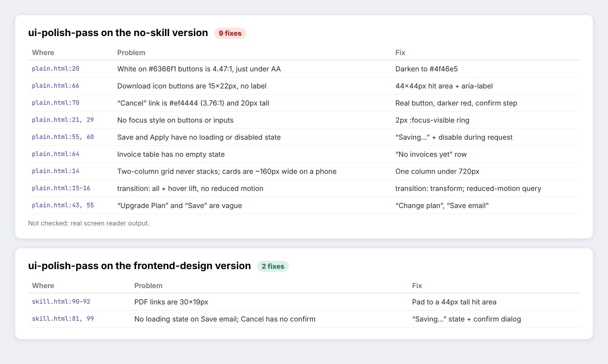Image resolution: width=608 pixels, height=364 pixels.
Task: Select heading 'ui-polish-pass on the no-skill version'
Action: pos(118,33)
